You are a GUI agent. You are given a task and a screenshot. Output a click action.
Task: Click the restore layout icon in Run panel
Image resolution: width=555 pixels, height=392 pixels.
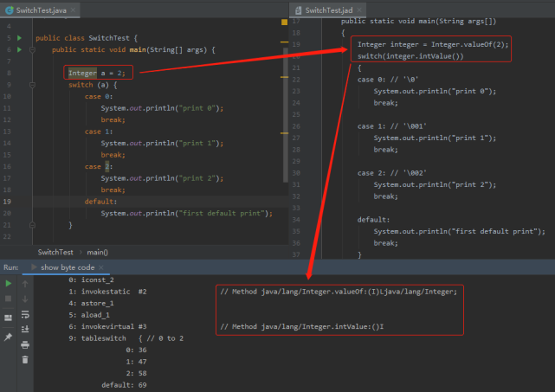(x=8, y=318)
